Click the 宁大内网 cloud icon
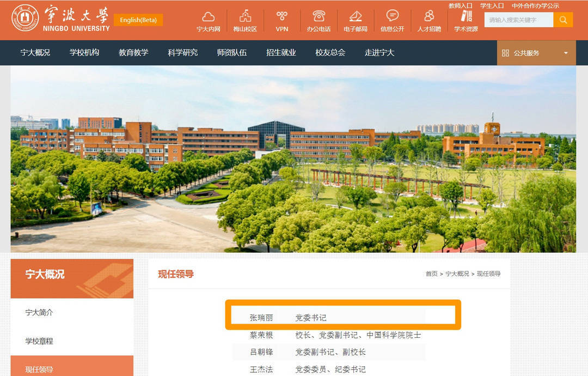This screenshot has height=376, width=588. pyautogui.click(x=209, y=17)
